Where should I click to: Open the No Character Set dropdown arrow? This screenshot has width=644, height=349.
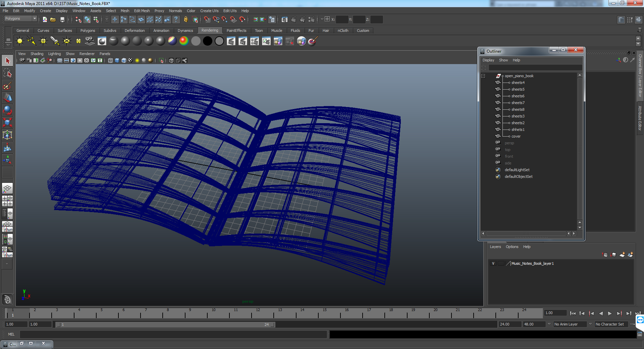(591, 324)
